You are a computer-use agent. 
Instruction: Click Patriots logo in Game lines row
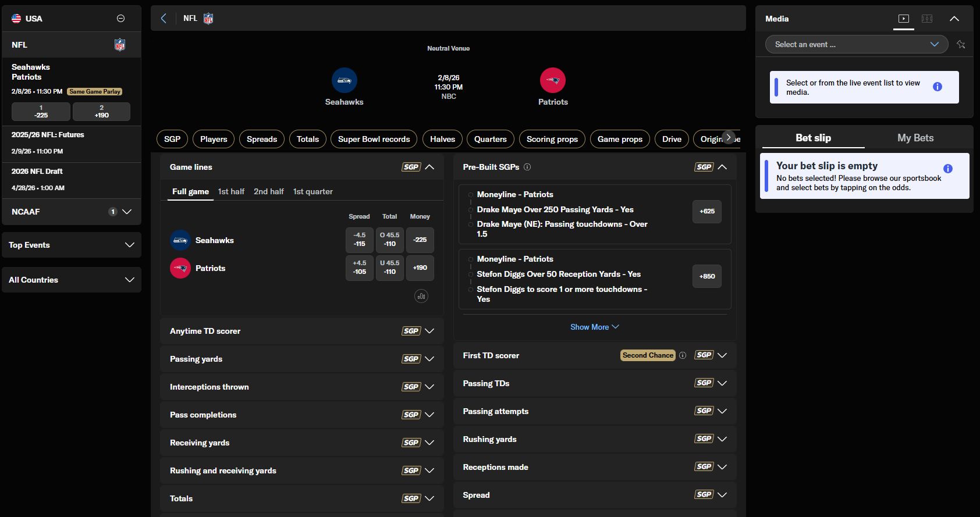[180, 268]
